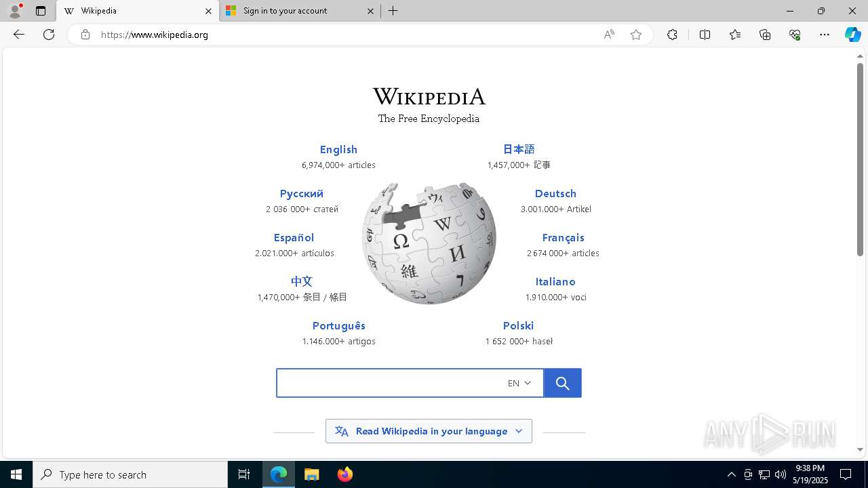View site information lock icon
Image resolution: width=868 pixels, height=488 pixels.
click(85, 35)
